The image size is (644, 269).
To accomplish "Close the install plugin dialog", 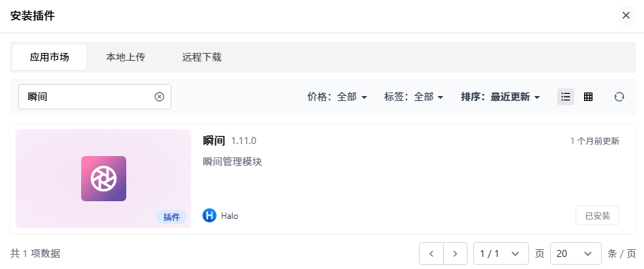I will pyautogui.click(x=626, y=16).
